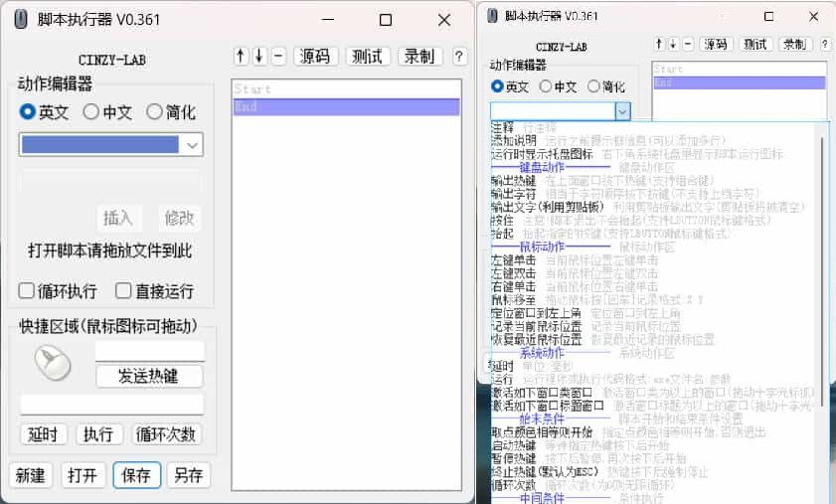Check the 直接运行 checkbox
This screenshot has height=504, width=836.
[x=123, y=291]
